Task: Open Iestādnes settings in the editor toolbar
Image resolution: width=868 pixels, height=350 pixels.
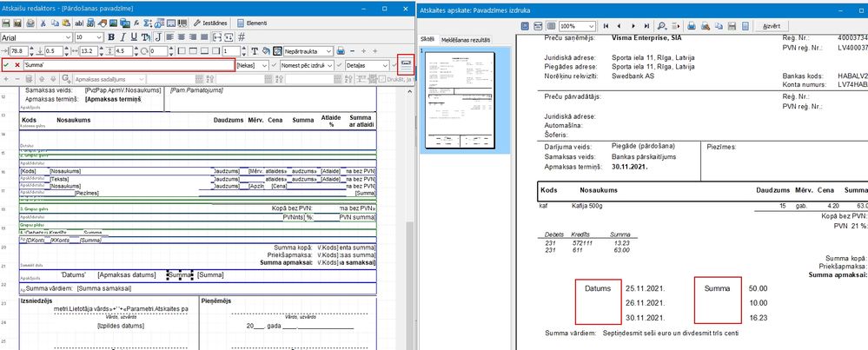Action: click(210, 22)
